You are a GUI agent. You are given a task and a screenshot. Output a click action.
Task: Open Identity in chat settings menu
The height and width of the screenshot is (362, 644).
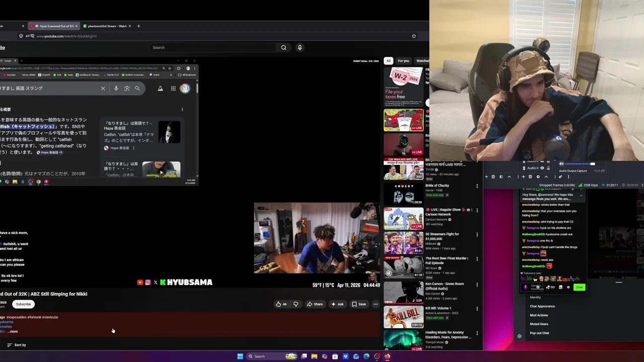[x=535, y=297]
